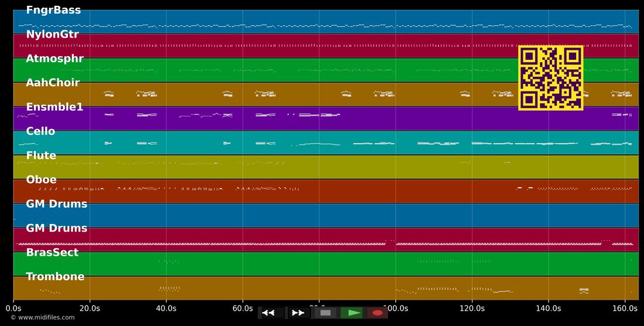Select the NylonGtr track label
The image size is (644, 326).
pos(52,35)
